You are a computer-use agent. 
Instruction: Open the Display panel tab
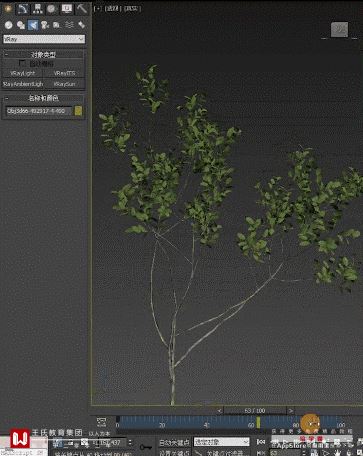click(67, 9)
